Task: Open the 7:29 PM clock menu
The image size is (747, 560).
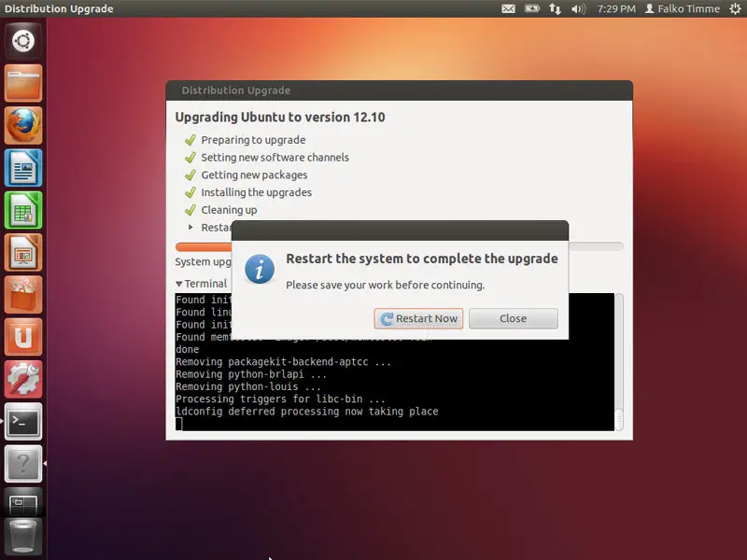Action: click(x=616, y=8)
